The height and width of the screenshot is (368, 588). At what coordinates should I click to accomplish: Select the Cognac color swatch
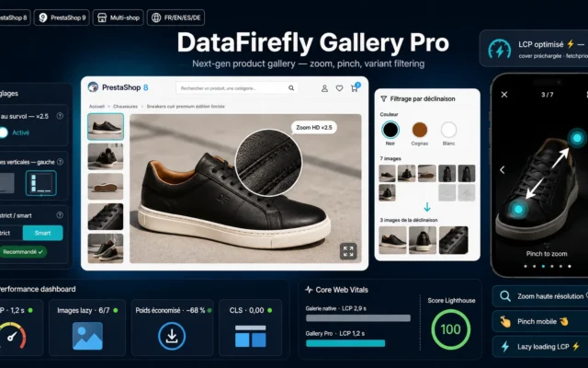pyautogui.click(x=420, y=130)
